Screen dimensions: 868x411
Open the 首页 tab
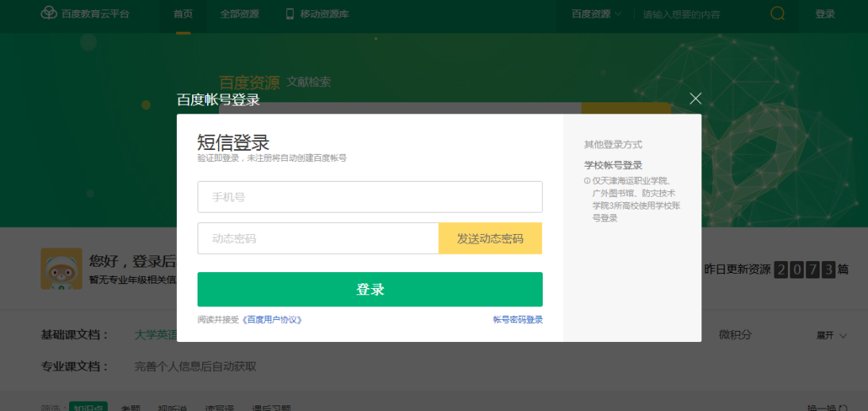pyautogui.click(x=183, y=14)
